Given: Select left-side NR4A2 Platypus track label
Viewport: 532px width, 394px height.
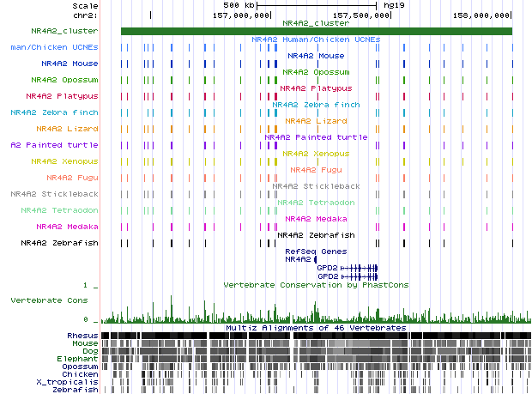Looking at the screenshot, I should point(62,96).
